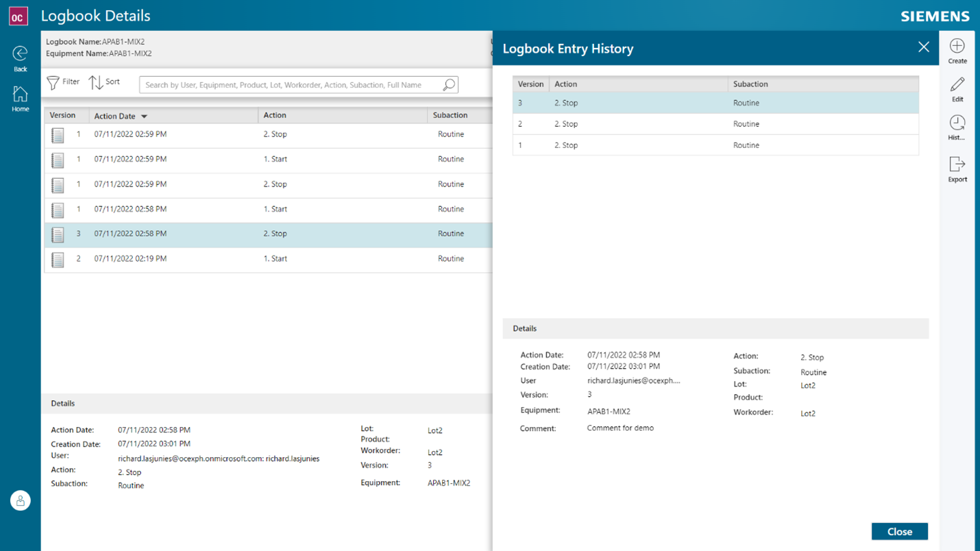Open the Filter icon above the entries
This screenshot has height=551, width=980.
pyautogui.click(x=53, y=82)
